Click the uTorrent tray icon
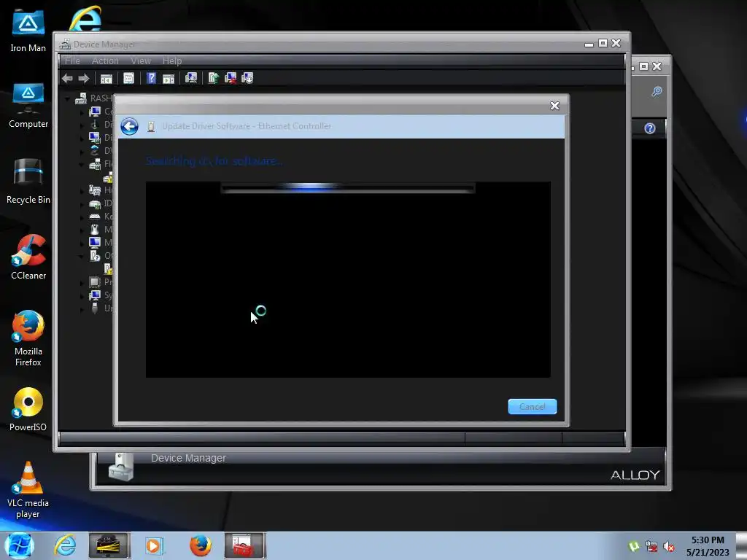The height and width of the screenshot is (560, 747). (634, 547)
